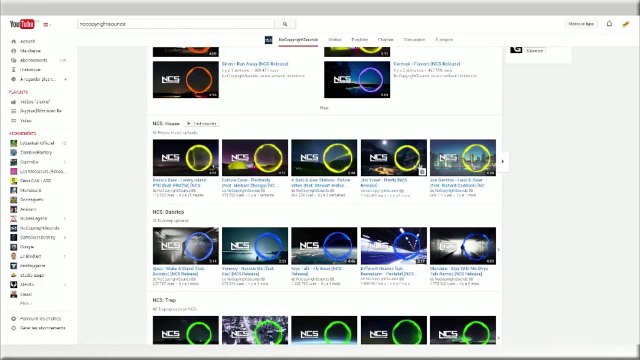
Task: Open fifth NCS: House thumbnail with city skyline
Action: point(463,158)
